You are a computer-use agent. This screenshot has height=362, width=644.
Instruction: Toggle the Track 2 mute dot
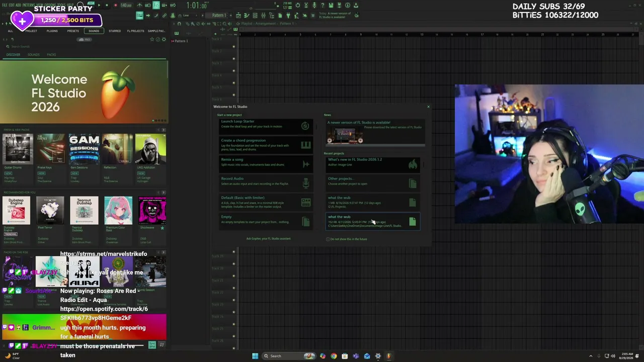point(233,58)
